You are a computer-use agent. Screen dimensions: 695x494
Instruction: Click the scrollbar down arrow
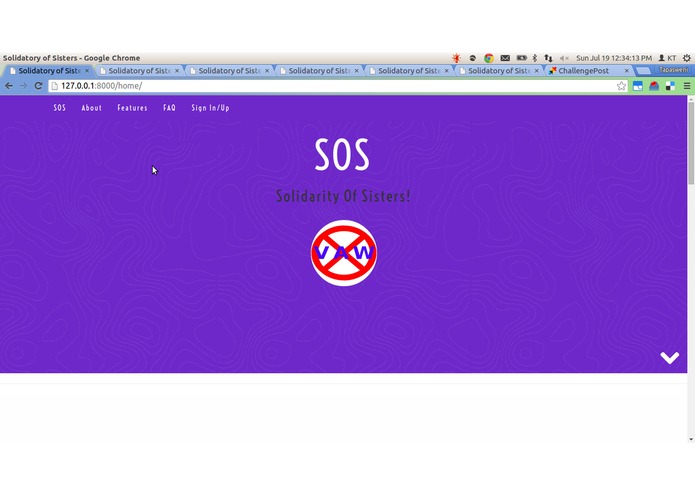691,439
